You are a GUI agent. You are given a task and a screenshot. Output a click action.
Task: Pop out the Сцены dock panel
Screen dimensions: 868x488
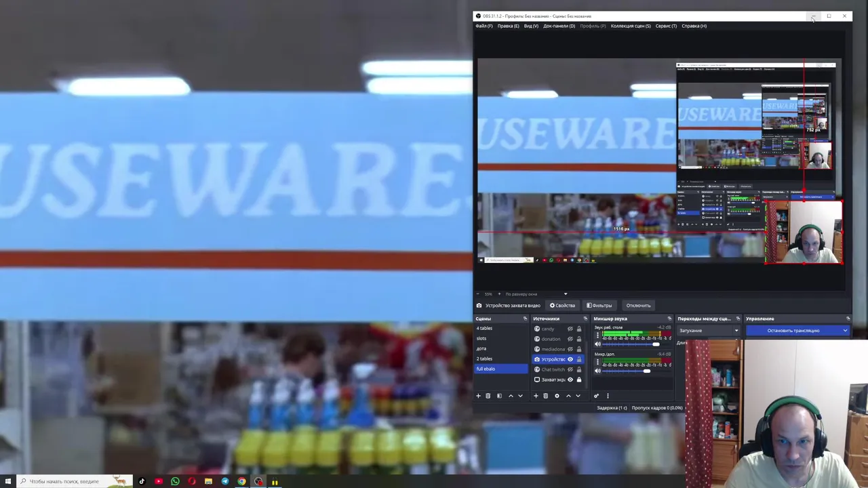click(525, 319)
